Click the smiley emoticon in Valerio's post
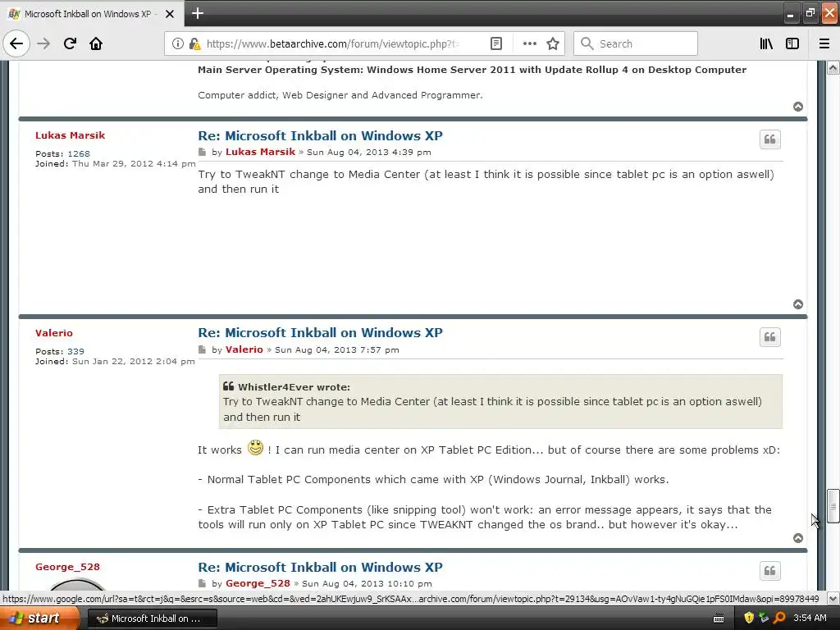Image resolution: width=840 pixels, height=630 pixels. pos(256,447)
